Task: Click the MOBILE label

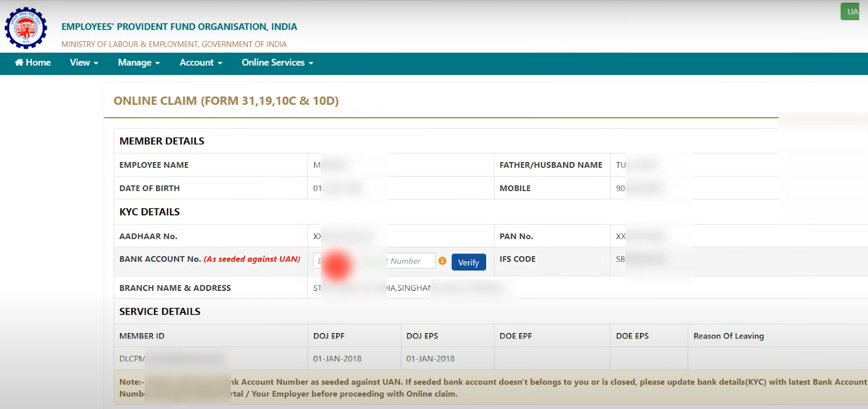Action: (515, 188)
